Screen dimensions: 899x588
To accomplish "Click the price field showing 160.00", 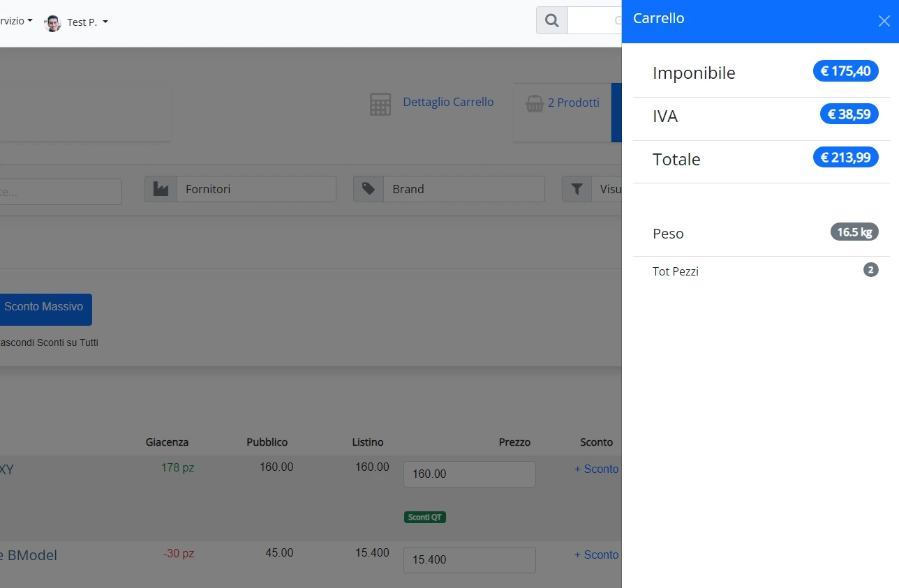I will (470, 474).
